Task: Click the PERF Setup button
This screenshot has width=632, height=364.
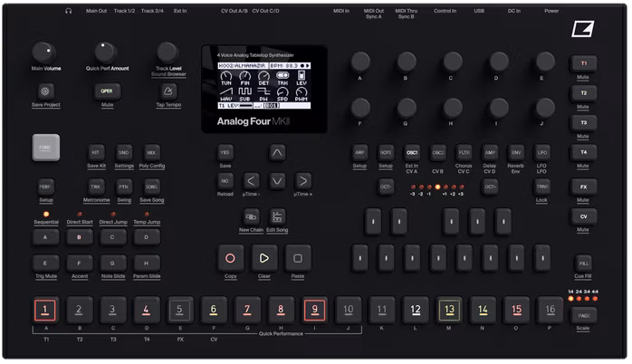Action: [45, 187]
